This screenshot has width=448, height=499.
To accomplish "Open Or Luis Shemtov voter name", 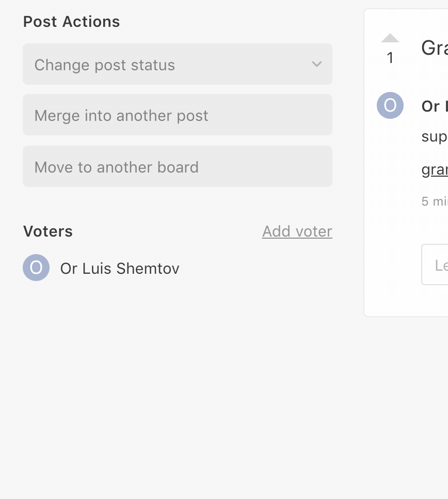I will point(120,268).
